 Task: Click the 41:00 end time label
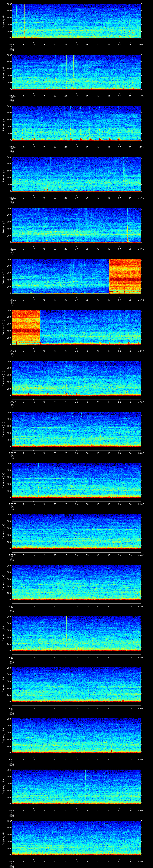141,606
